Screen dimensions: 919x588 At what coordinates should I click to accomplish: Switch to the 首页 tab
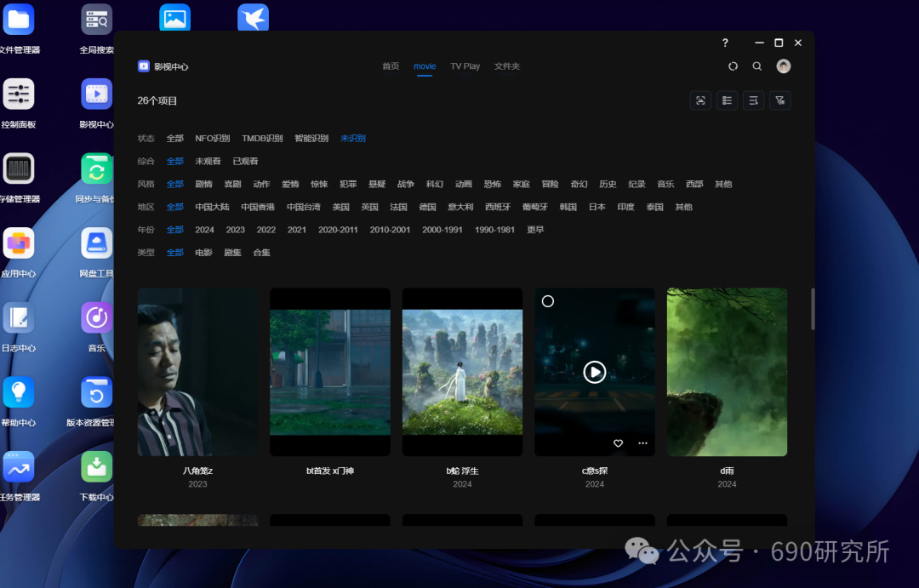(391, 66)
